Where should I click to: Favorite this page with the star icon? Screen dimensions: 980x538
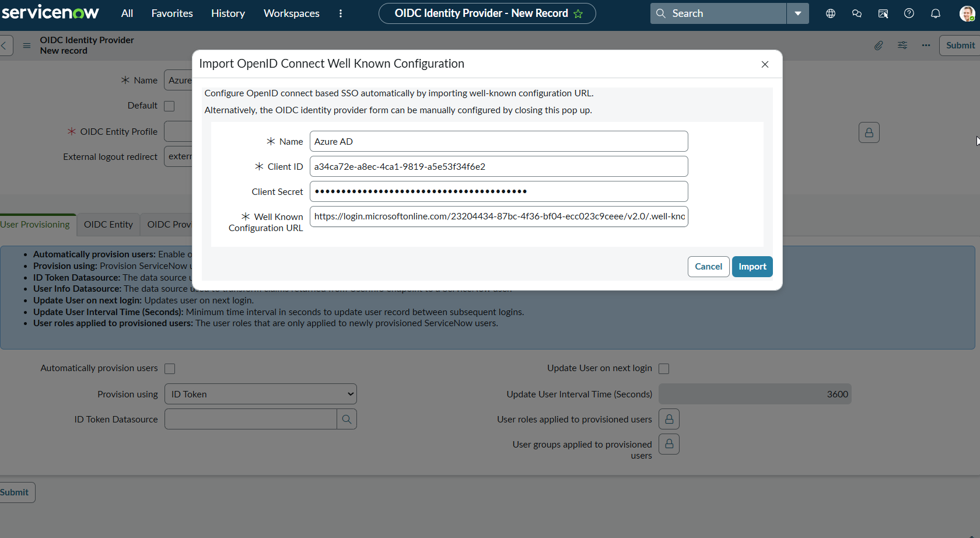(x=578, y=13)
